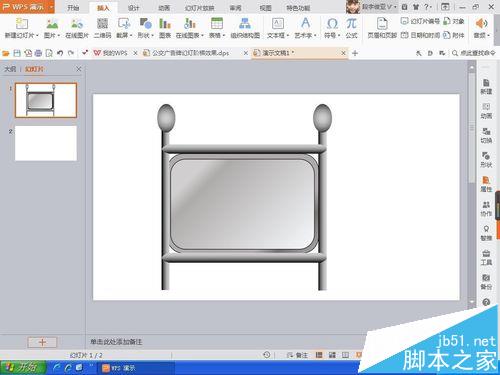
Task: Switch to the Home (开始) ribbon tab
Action: point(73,8)
